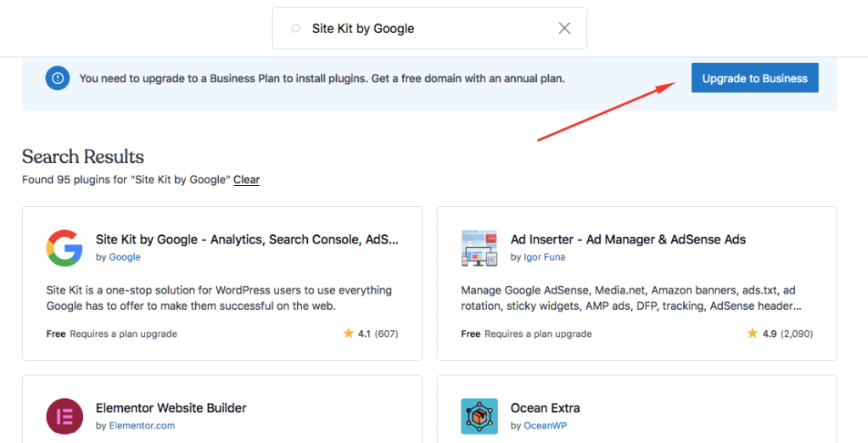868x443 pixels.
Task: Click the search magnifier icon
Action: click(295, 29)
